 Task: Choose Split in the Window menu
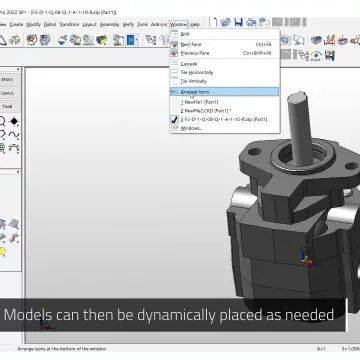pyautogui.click(x=224, y=34)
